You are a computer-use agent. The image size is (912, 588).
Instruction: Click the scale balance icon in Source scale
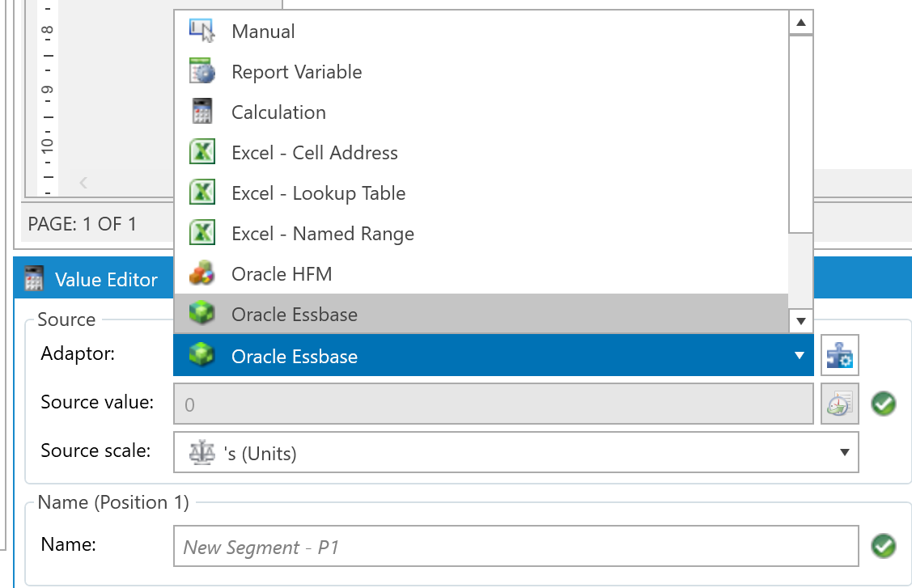pos(201,452)
